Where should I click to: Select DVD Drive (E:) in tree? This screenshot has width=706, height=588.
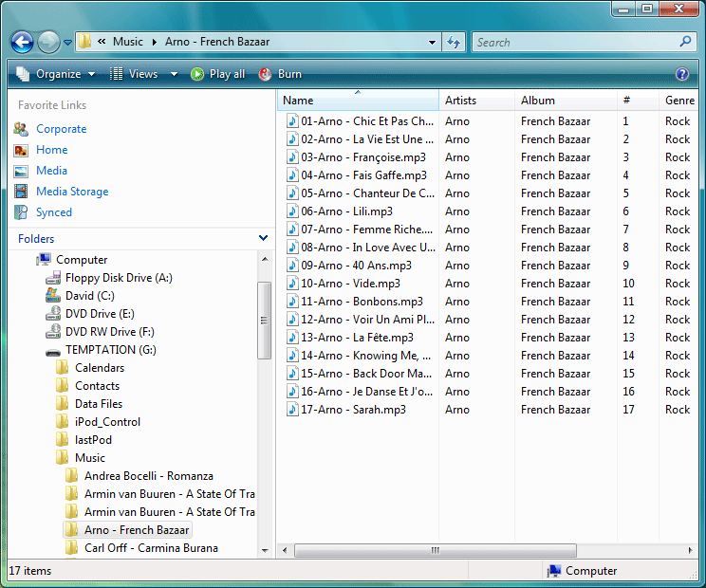pos(100,314)
